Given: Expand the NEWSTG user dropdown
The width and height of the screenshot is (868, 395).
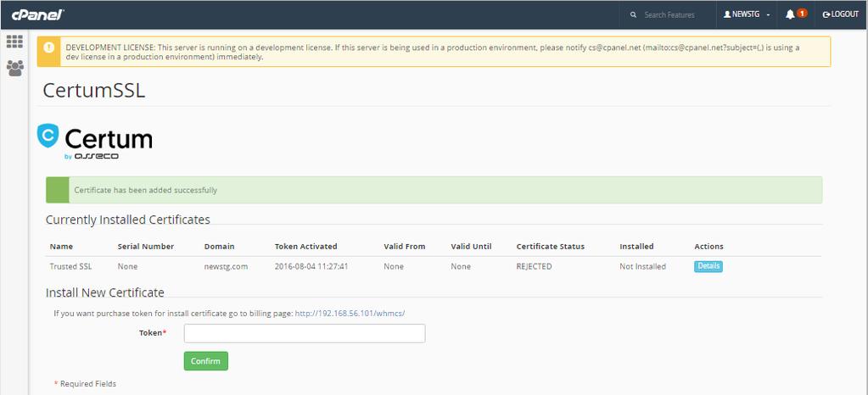Looking at the screenshot, I should pyautogui.click(x=748, y=15).
